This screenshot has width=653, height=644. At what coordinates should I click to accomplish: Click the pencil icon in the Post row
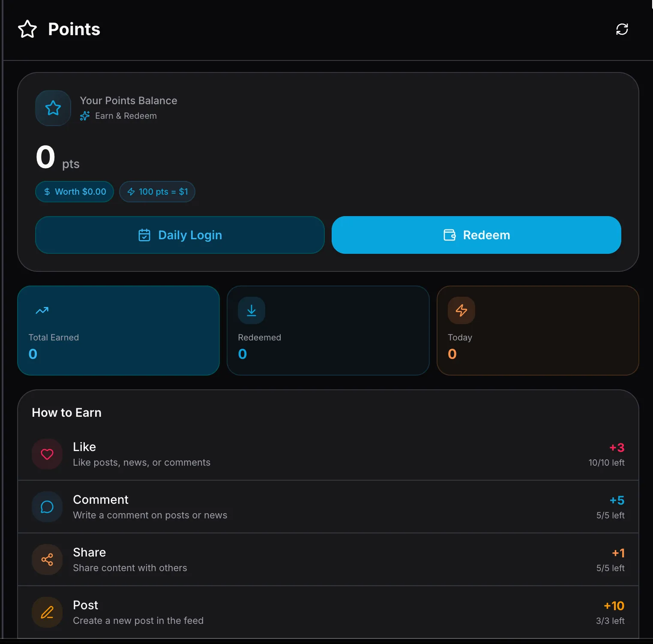47,612
